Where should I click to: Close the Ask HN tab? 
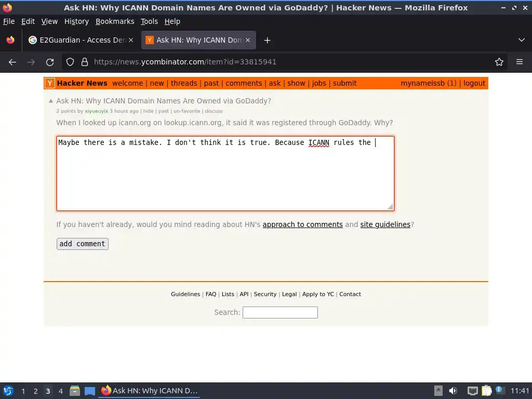coord(248,40)
